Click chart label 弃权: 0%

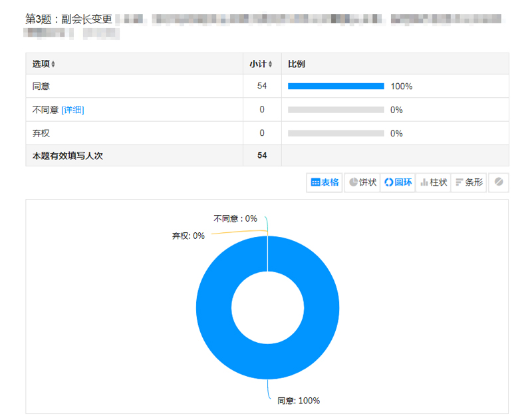coord(188,236)
